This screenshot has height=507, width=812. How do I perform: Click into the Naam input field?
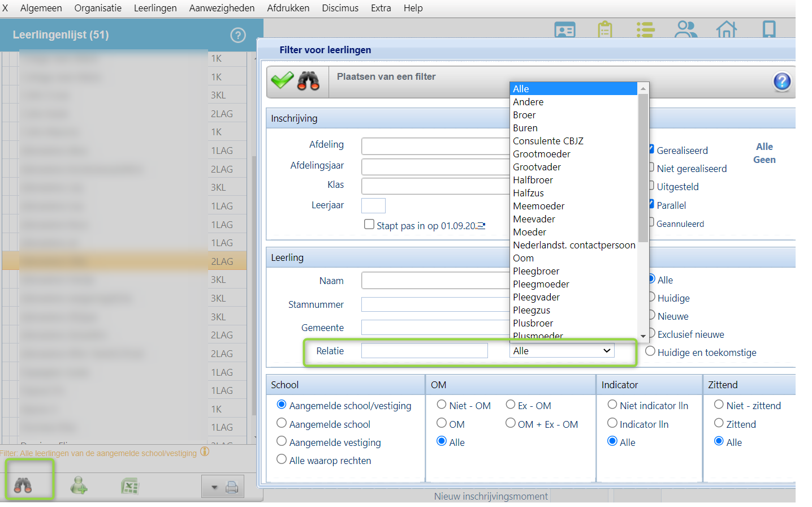435,281
